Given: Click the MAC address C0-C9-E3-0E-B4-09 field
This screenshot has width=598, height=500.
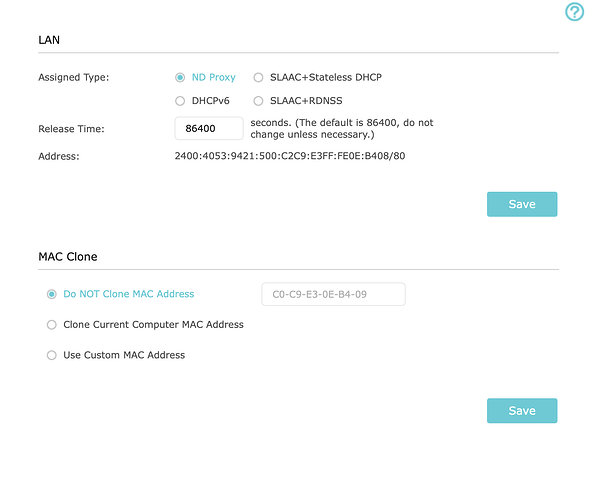Looking at the screenshot, I should (333, 294).
